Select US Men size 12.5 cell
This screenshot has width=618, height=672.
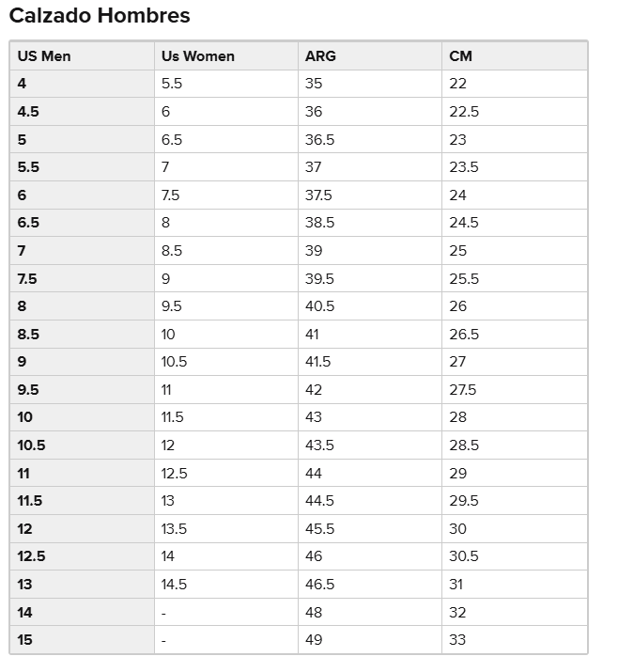(x=31, y=556)
